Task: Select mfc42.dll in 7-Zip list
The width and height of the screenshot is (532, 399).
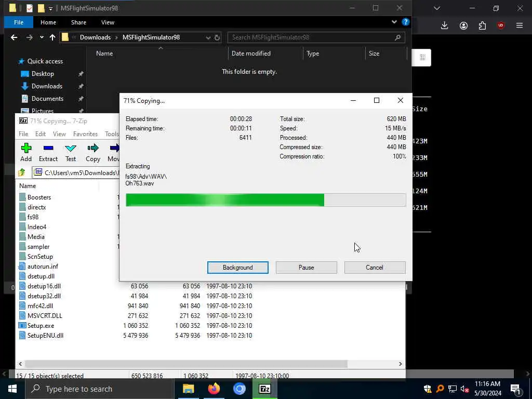Action: 40,306
